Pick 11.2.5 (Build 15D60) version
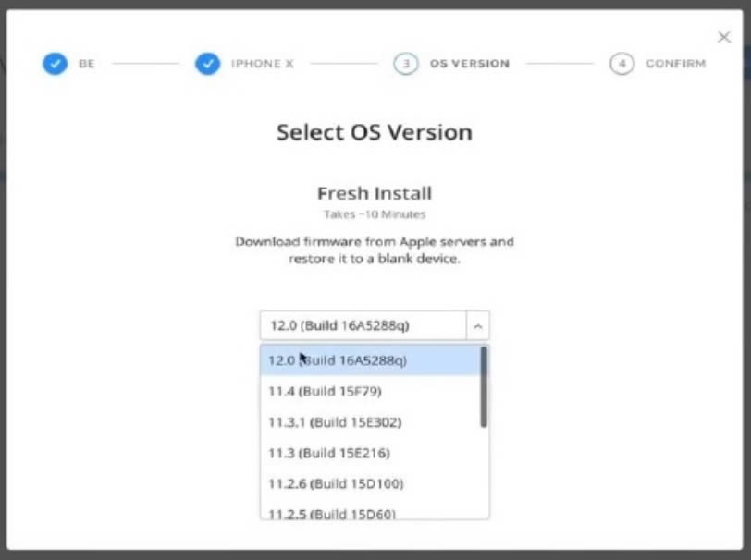The height and width of the screenshot is (560, 751). coord(370,512)
